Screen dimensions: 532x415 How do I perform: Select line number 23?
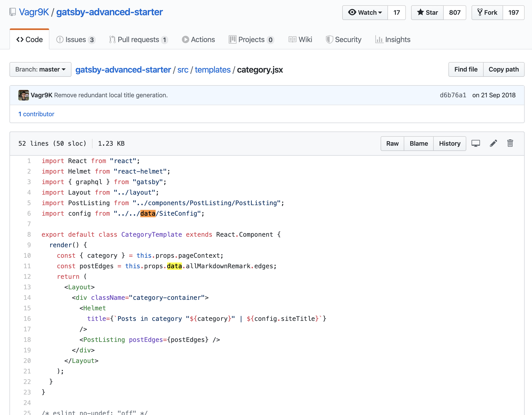pos(27,392)
